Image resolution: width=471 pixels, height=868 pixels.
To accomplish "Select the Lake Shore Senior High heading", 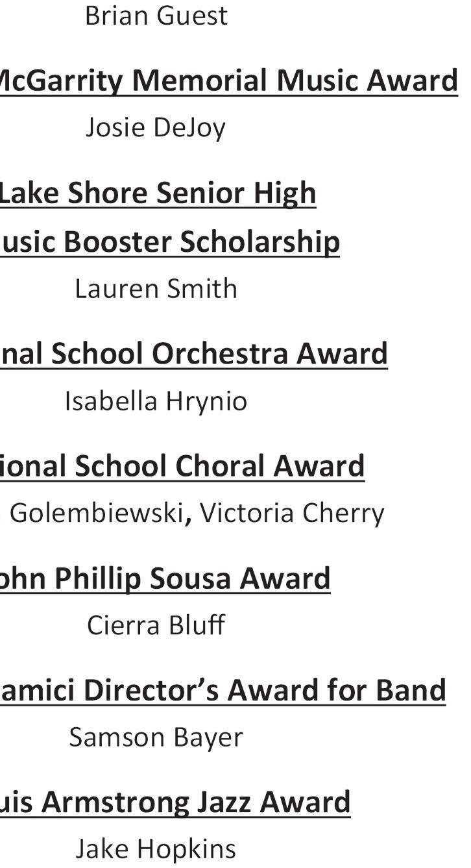I will pos(158,193).
